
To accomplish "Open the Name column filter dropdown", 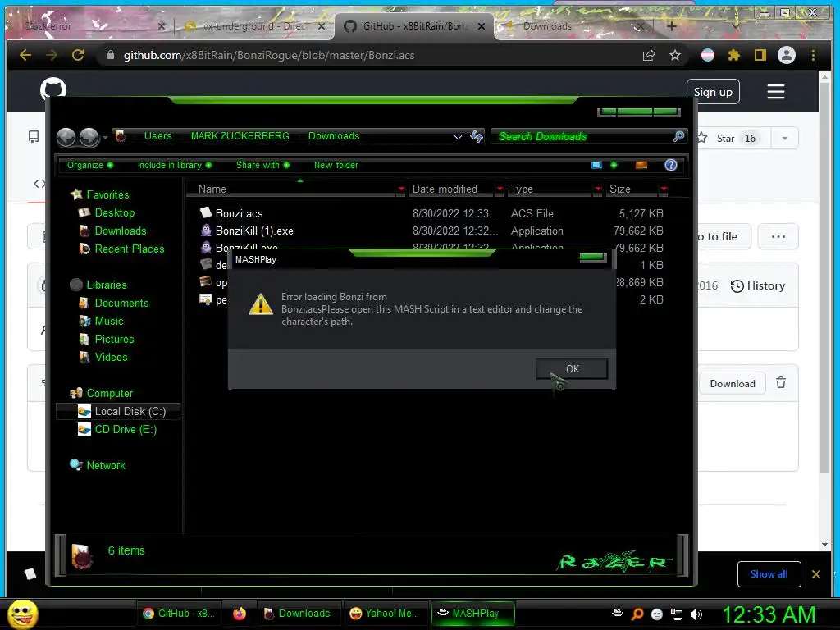I will pos(400,189).
